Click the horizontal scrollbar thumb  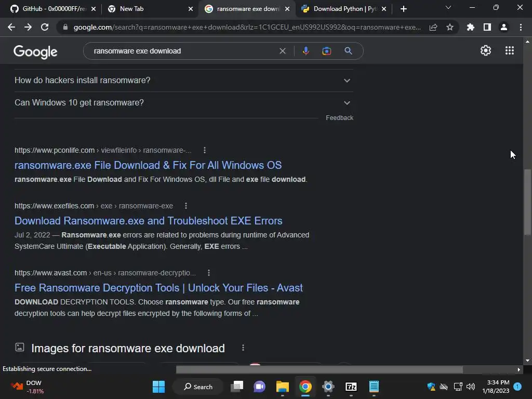[x=320, y=369]
